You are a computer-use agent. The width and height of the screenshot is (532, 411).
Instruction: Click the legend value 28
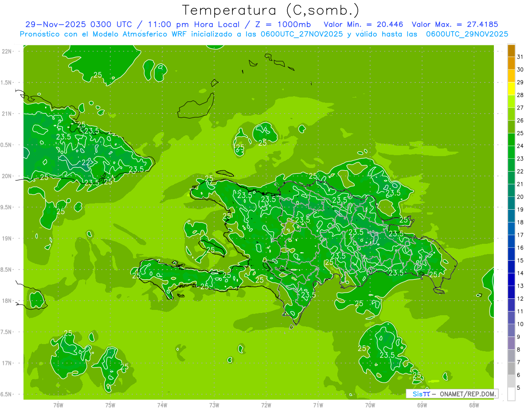(520, 95)
